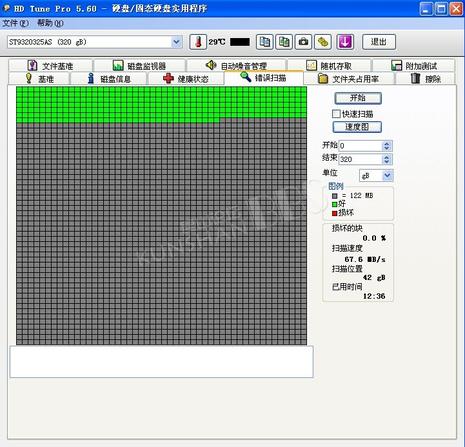The image size is (465, 447).
Task: Click the 结束 value spinner arrows
Action: (x=387, y=159)
